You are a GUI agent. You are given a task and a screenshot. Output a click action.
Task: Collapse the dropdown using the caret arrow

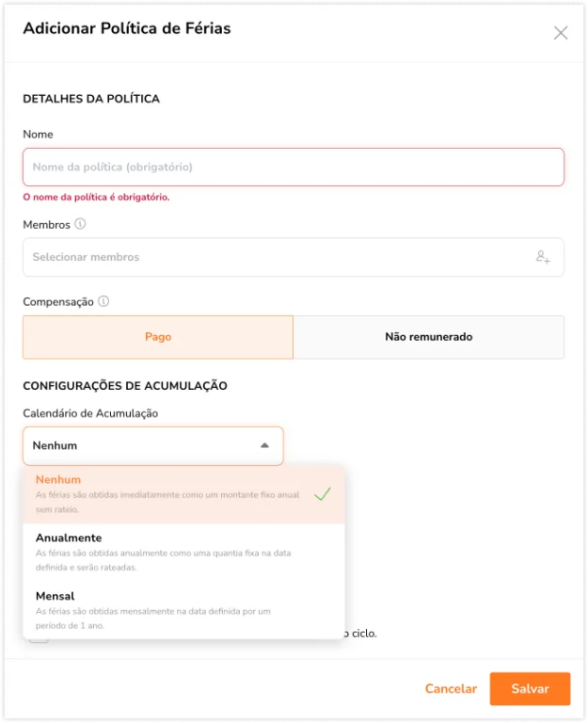[x=264, y=445]
